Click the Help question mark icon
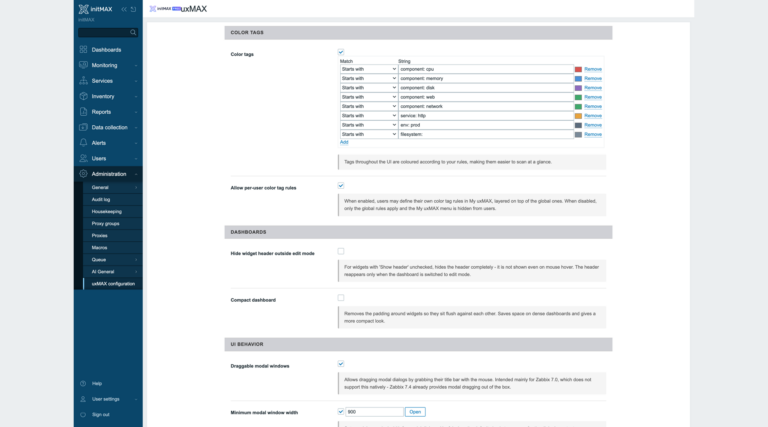The image size is (768, 427). click(x=83, y=383)
